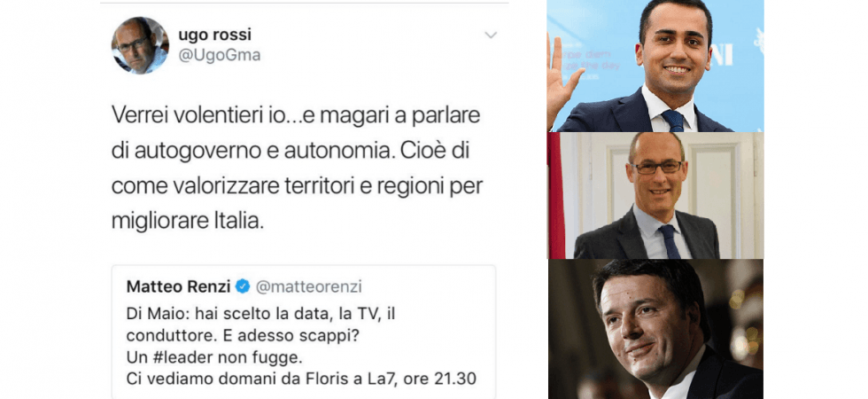View the photo of man waving hand
868x399 pixels.
click(x=655, y=66)
